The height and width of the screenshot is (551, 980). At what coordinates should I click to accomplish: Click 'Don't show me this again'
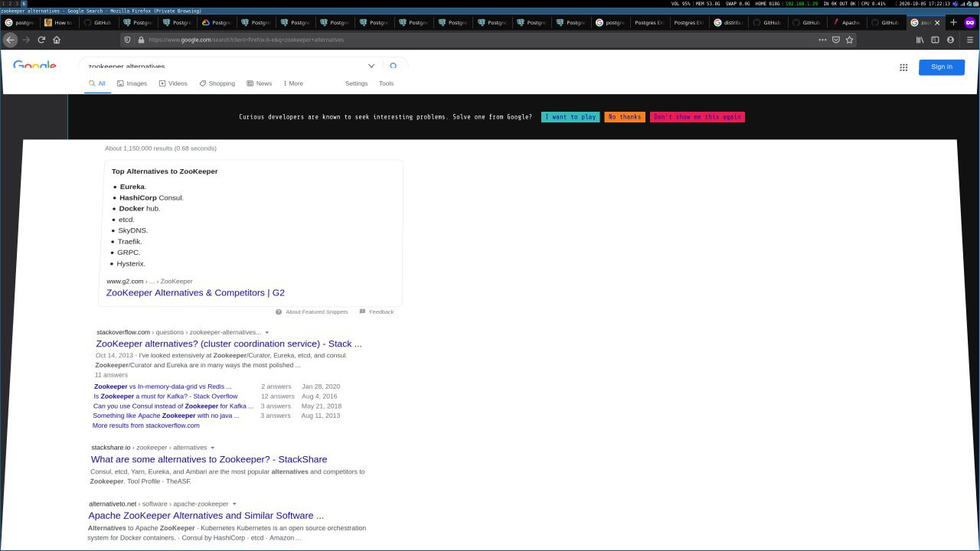pyautogui.click(x=697, y=117)
